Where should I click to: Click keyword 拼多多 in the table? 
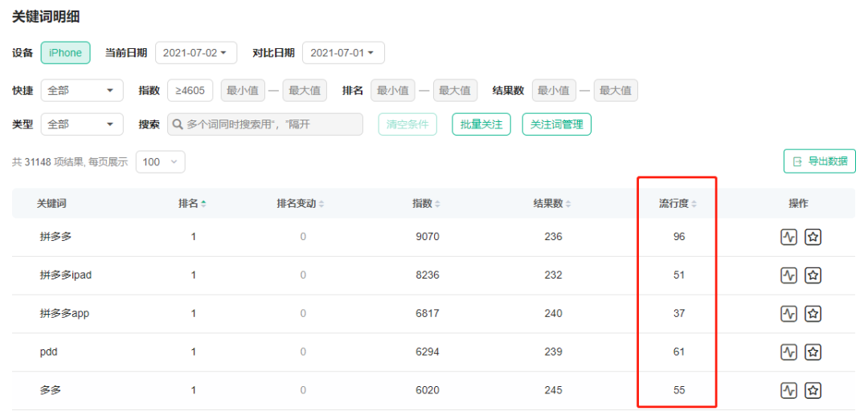click(x=56, y=237)
